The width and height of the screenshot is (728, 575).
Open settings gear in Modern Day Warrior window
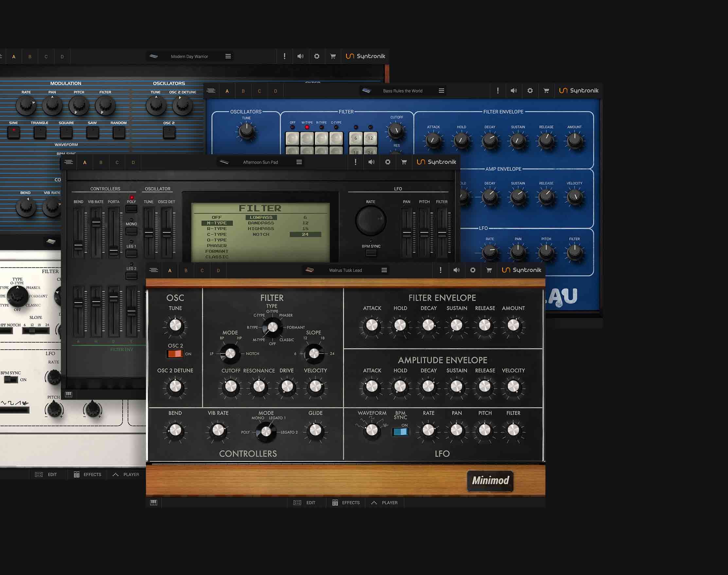point(317,56)
